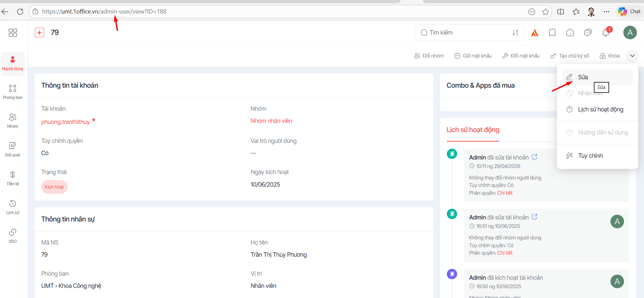This screenshot has height=298, width=644.
Task: Click the Đổi mật khẩu button
Action: (x=521, y=56)
